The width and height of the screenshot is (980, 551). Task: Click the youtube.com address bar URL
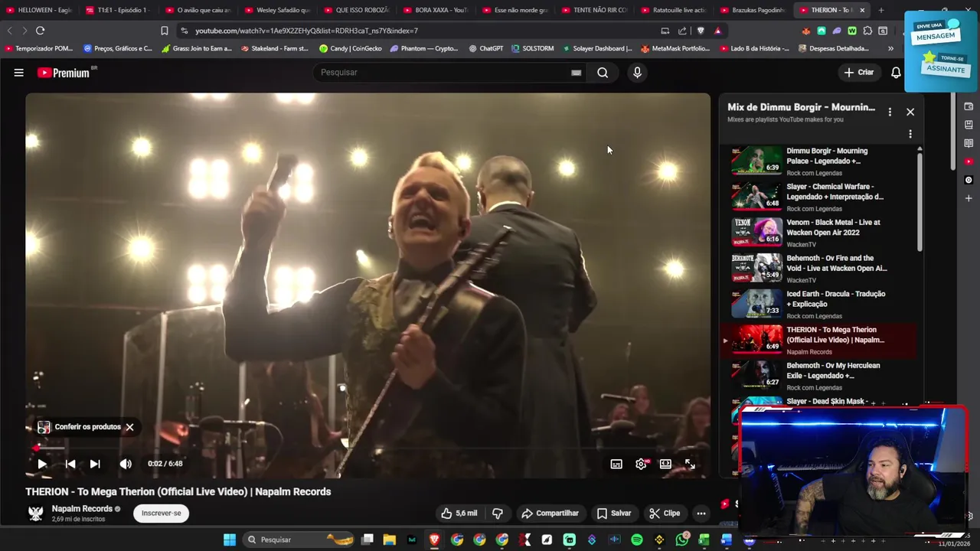pyautogui.click(x=306, y=31)
